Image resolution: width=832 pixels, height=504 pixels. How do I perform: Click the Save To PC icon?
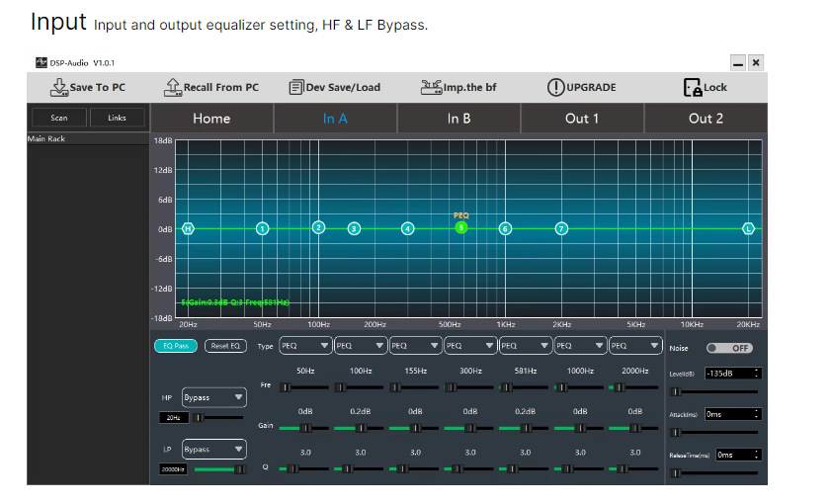[58, 87]
